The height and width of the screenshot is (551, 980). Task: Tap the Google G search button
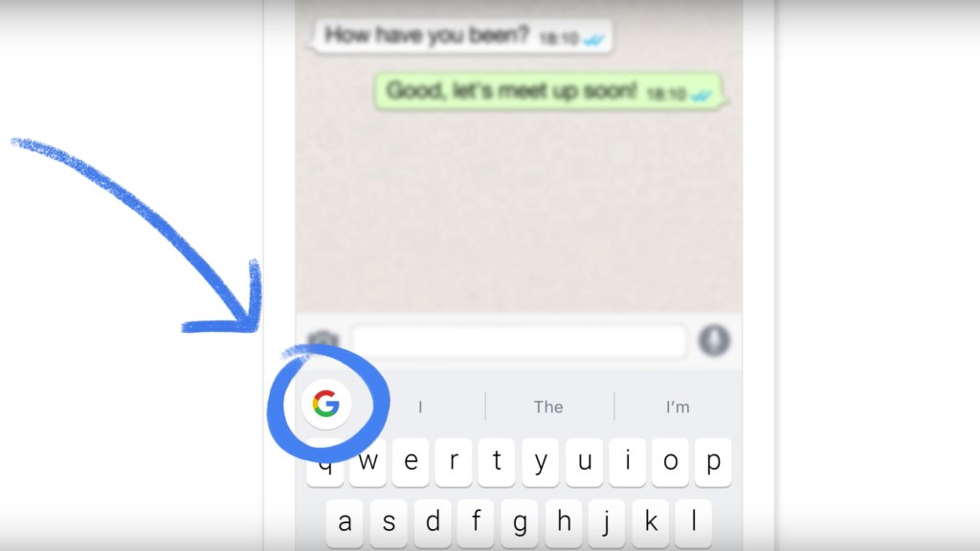(326, 404)
